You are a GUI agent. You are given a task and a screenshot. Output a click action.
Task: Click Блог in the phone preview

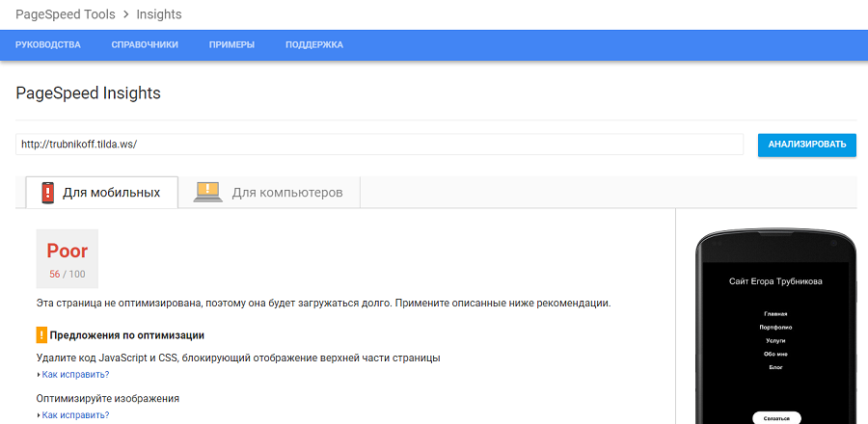tap(775, 368)
